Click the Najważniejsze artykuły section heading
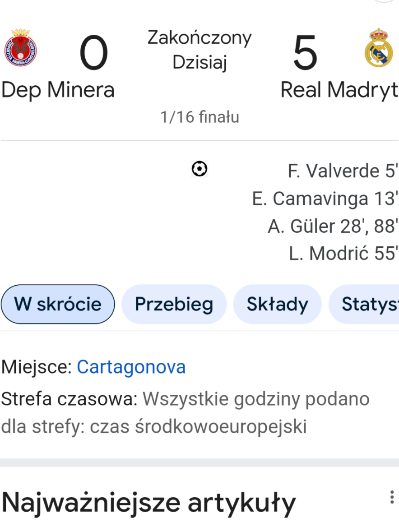Screen dimensions: 399x532 point(148,503)
